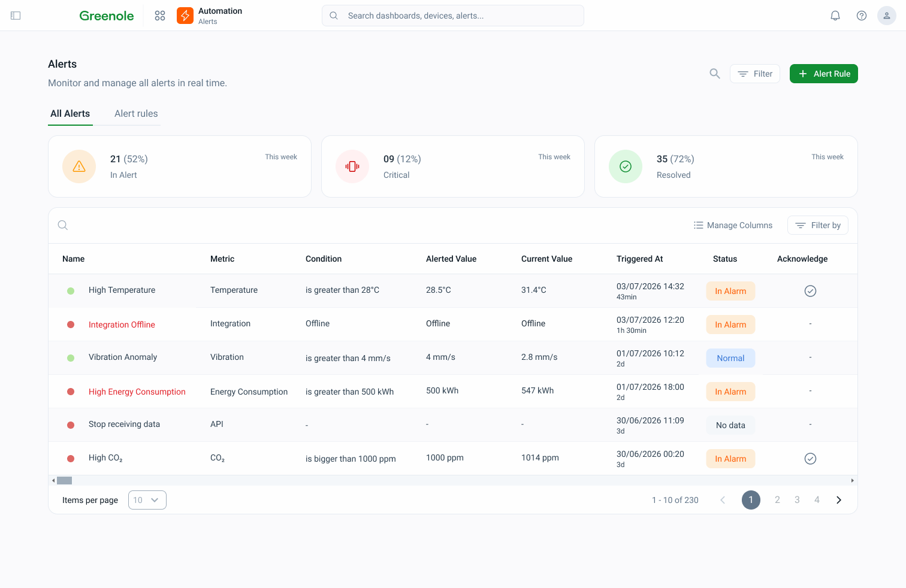The height and width of the screenshot is (588, 906).
Task: Open the Manage Columns menu
Action: tap(733, 225)
